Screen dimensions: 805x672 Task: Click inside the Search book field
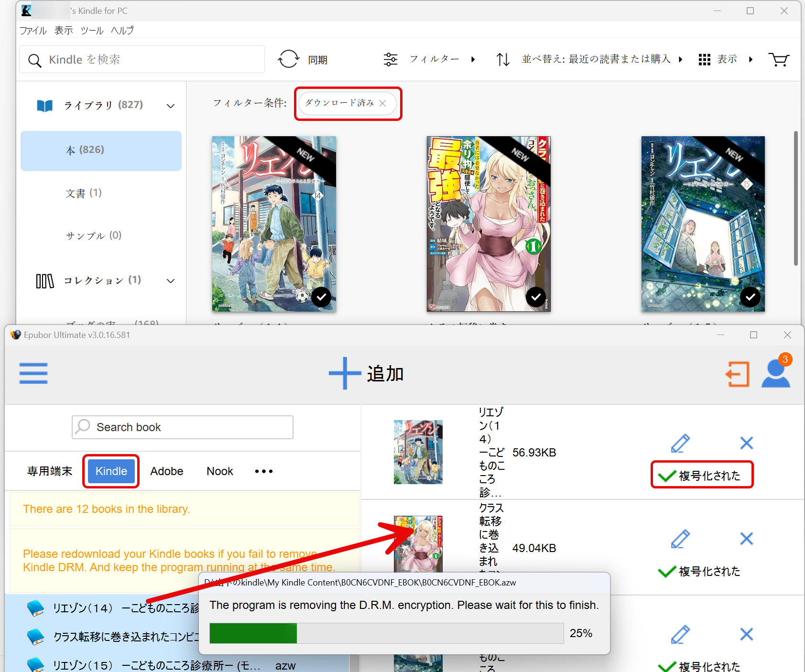coord(191,427)
